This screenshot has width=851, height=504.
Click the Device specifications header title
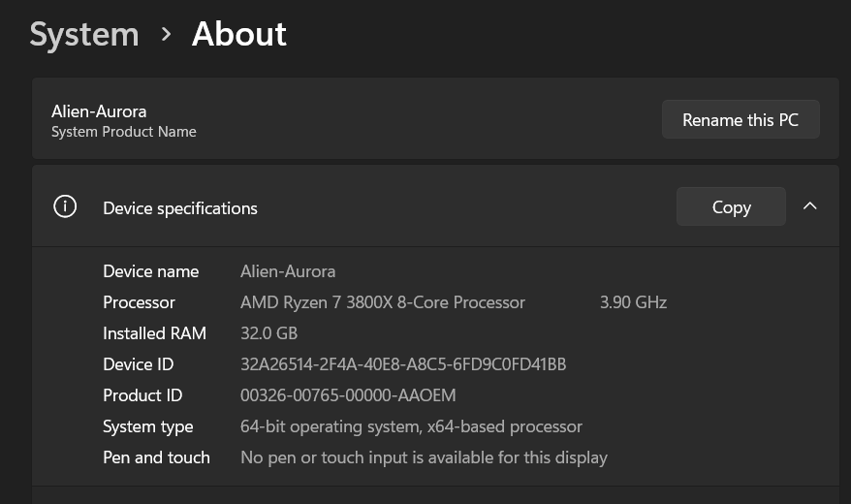tap(180, 208)
